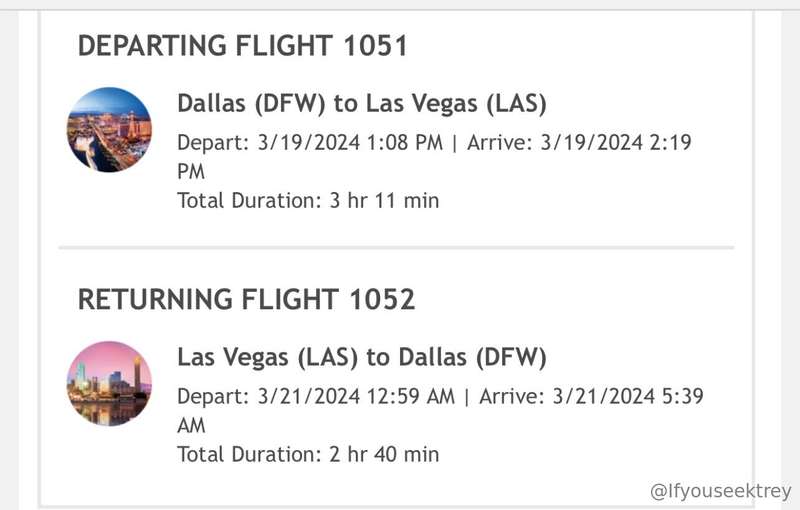Click the Dallas skyline circular thumbnail
The width and height of the screenshot is (800, 510).
[x=109, y=384]
